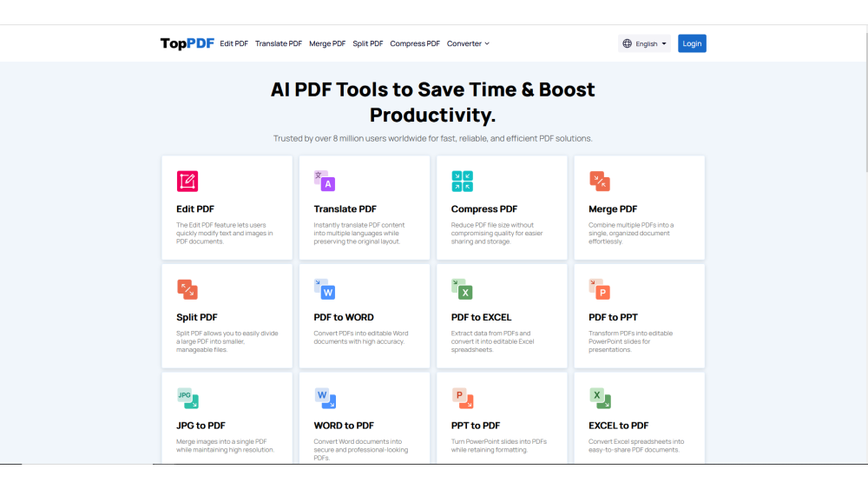The image size is (868, 489).
Task: Click the PPT to PDF icon
Action: click(x=462, y=398)
